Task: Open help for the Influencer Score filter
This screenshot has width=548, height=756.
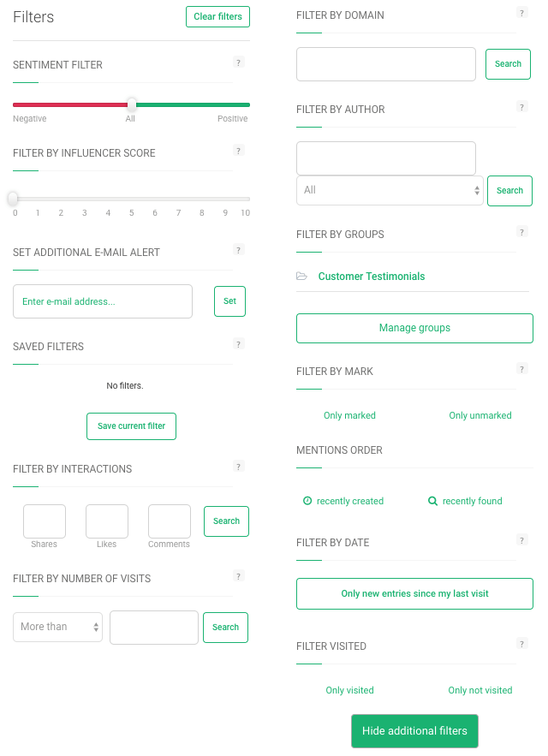Action: coord(238,150)
